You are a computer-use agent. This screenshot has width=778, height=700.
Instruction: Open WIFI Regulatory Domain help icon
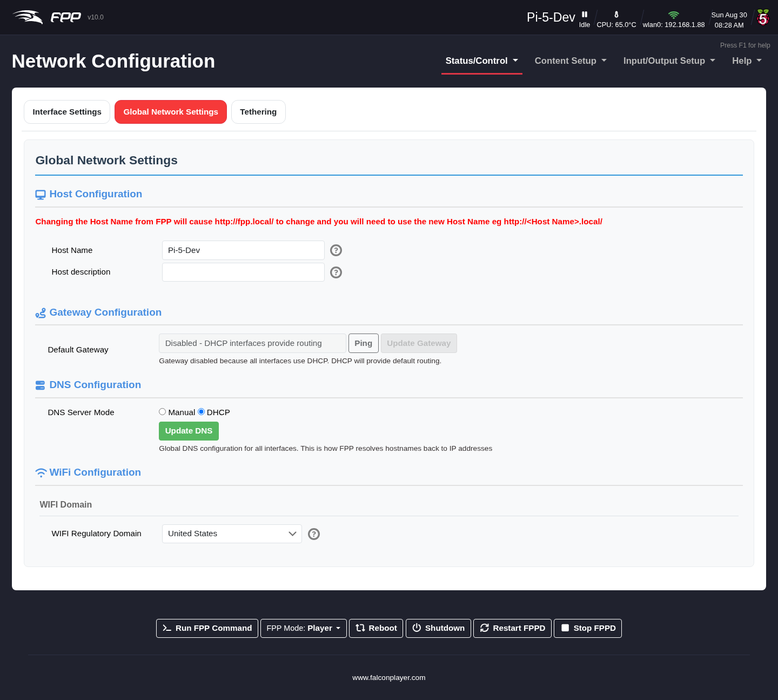point(314,534)
